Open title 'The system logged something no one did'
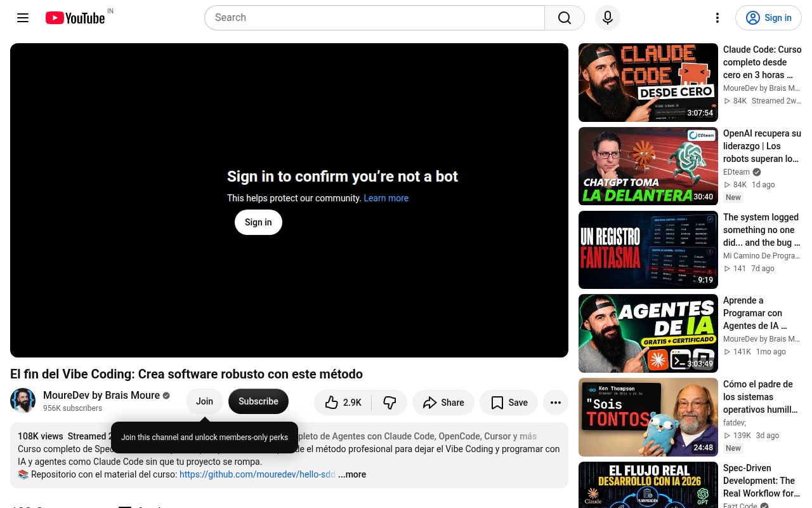This screenshot has height=508, width=812. pyautogui.click(x=763, y=230)
